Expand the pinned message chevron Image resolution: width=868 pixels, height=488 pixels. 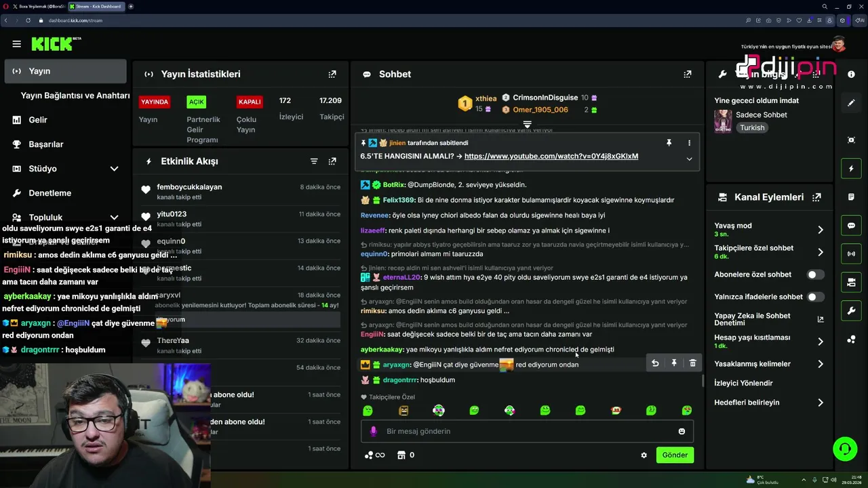click(x=689, y=159)
